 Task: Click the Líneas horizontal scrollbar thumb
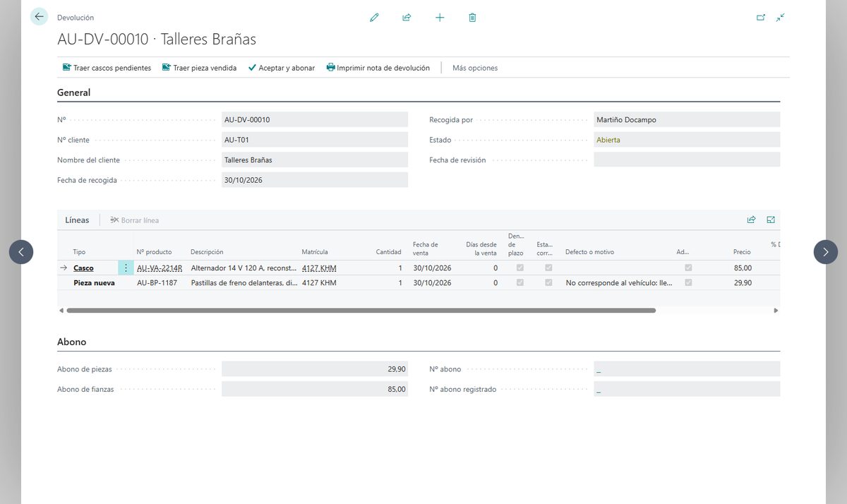(361, 311)
